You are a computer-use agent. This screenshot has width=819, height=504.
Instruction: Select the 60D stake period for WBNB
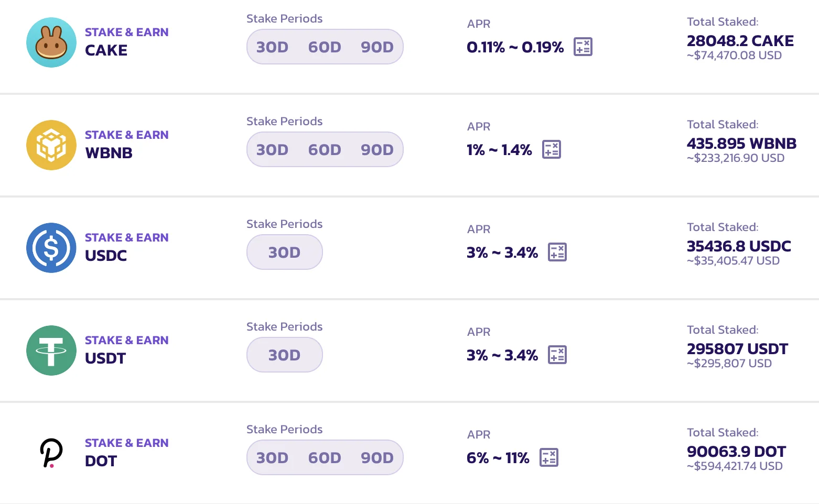325,150
